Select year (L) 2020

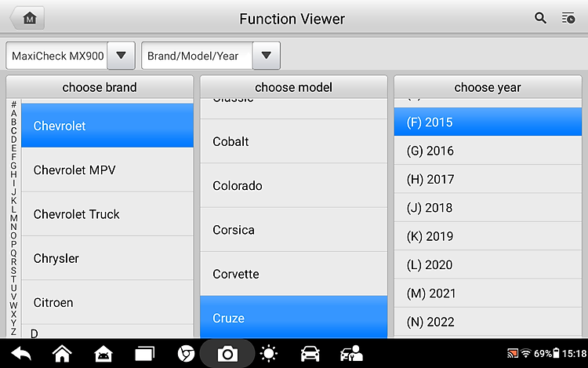pos(488,264)
